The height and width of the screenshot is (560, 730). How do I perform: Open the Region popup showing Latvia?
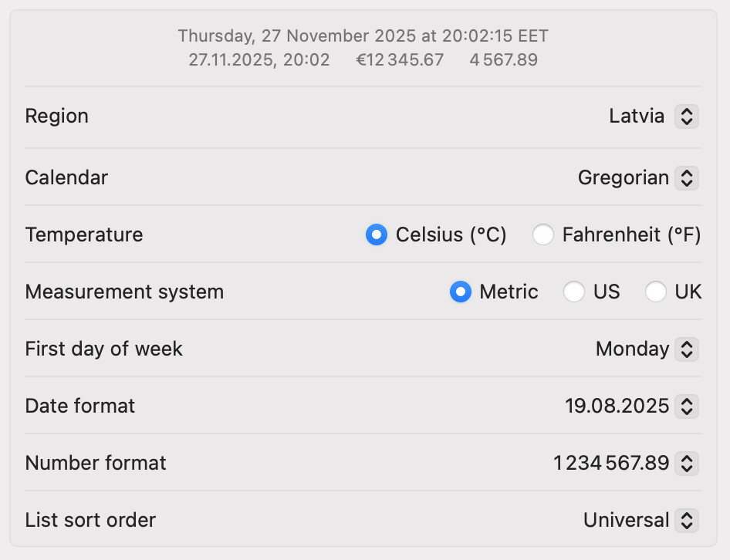click(637, 116)
